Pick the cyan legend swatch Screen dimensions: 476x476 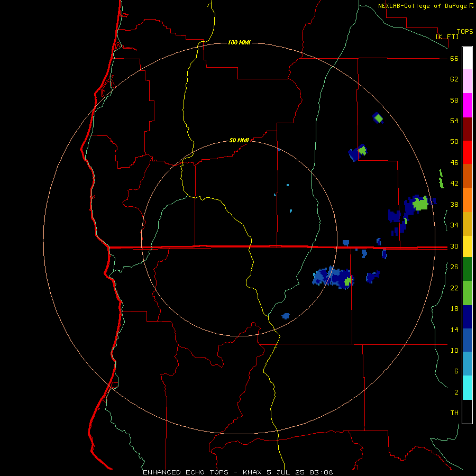467,388
